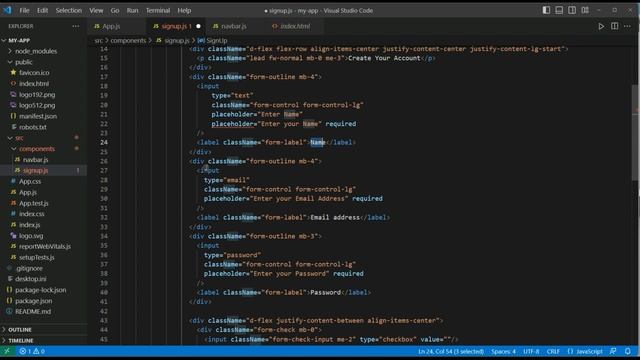Screen dimensions: 640x360
Task: Open favicon.ico in the explorer
Action: click(x=34, y=73)
